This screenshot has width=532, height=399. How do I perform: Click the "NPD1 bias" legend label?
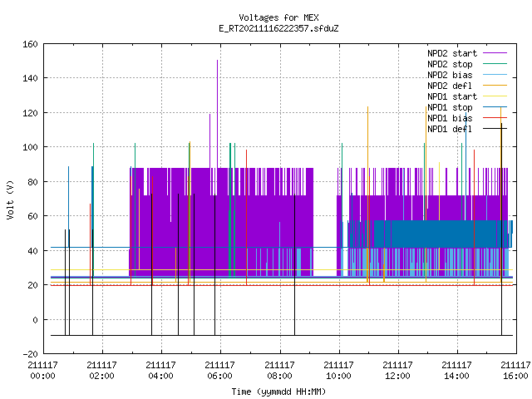[x=450, y=118]
